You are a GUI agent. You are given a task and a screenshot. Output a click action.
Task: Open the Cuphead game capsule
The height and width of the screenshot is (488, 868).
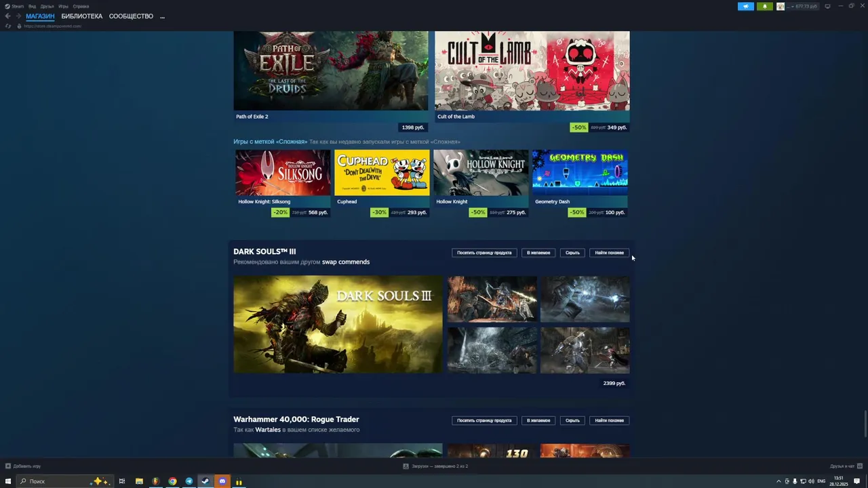click(x=382, y=173)
